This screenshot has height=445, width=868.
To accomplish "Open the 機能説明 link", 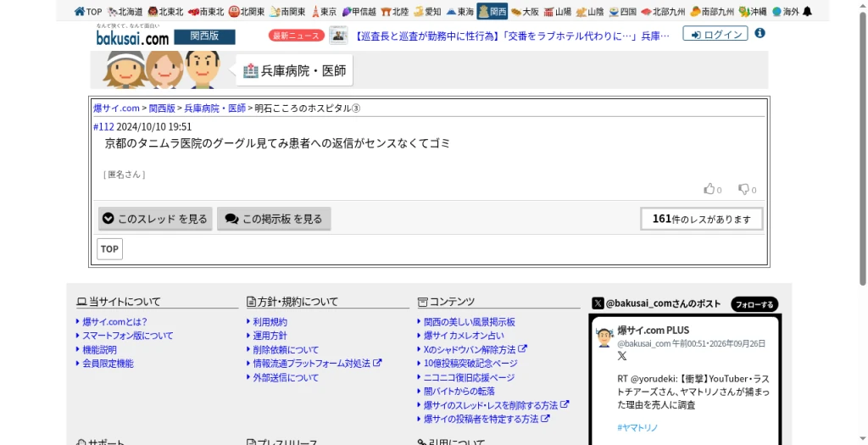I will pyautogui.click(x=100, y=350).
